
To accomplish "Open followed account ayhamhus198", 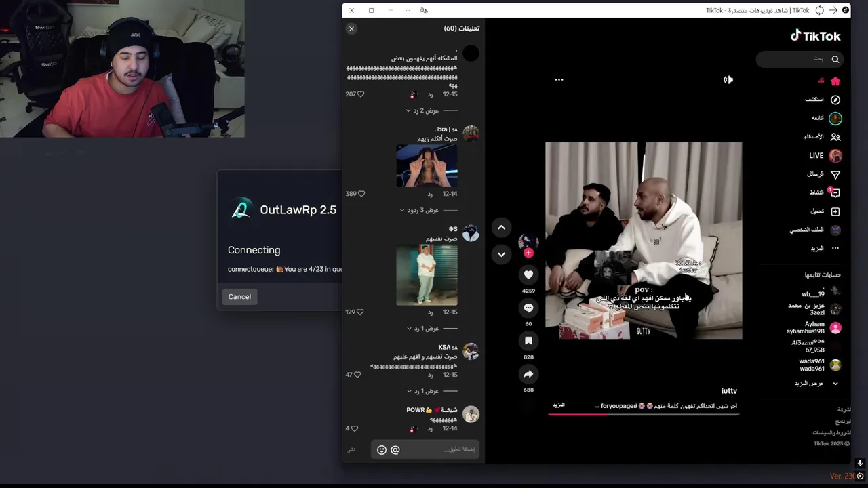I will (x=814, y=328).
